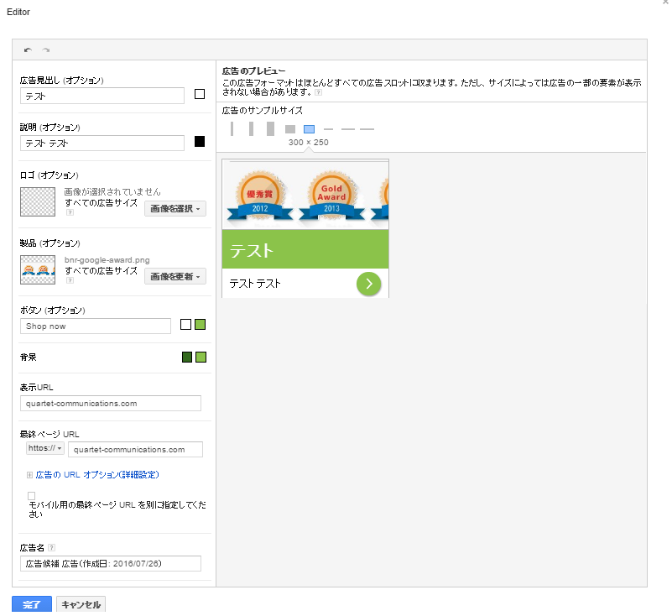Click the undo arrow icon

[x=28, y=50]
